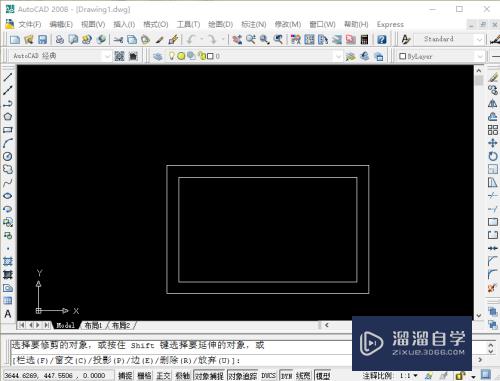Click the Help question mark icon
500x381 pixels.
point(382,40)
